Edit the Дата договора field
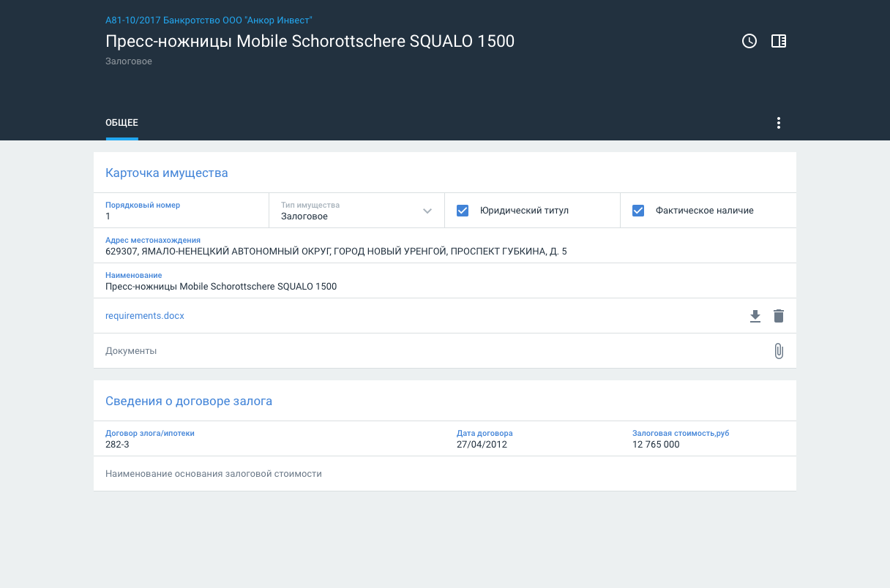This screenshot has width=890, height=588. [x=533, y=439]
